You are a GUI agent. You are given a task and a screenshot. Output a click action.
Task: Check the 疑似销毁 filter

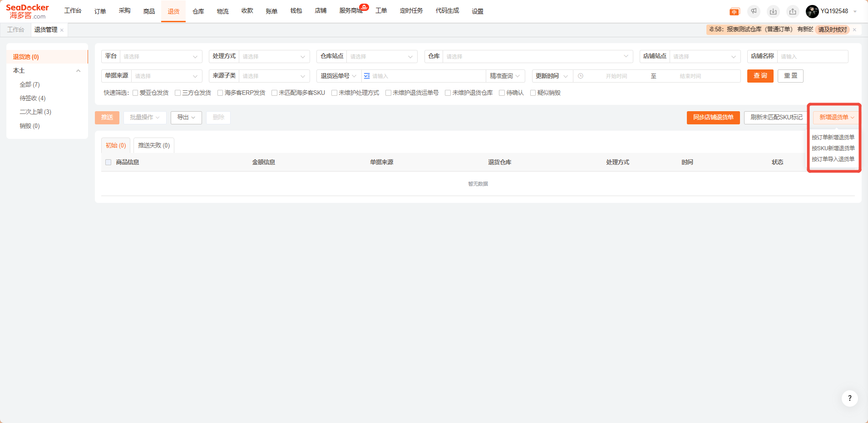pyautogui.click(x=533, y=93)
